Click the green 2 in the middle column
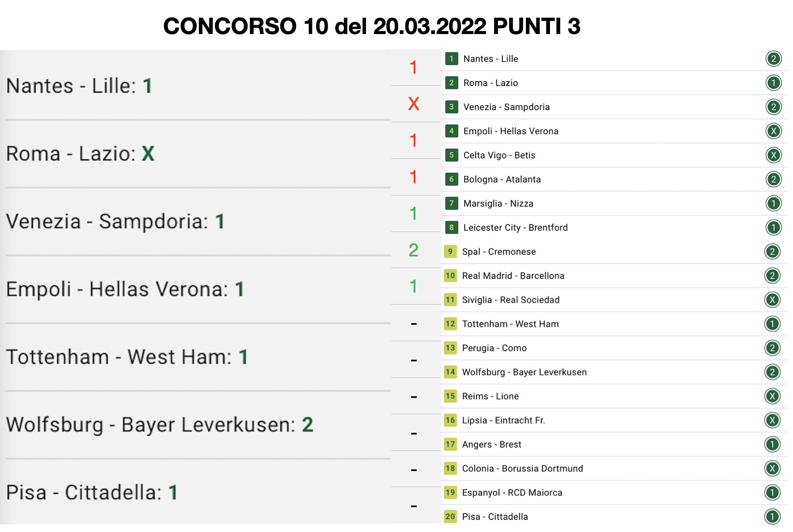This screenshot has height=532, width=793. (x=414, y=250)
